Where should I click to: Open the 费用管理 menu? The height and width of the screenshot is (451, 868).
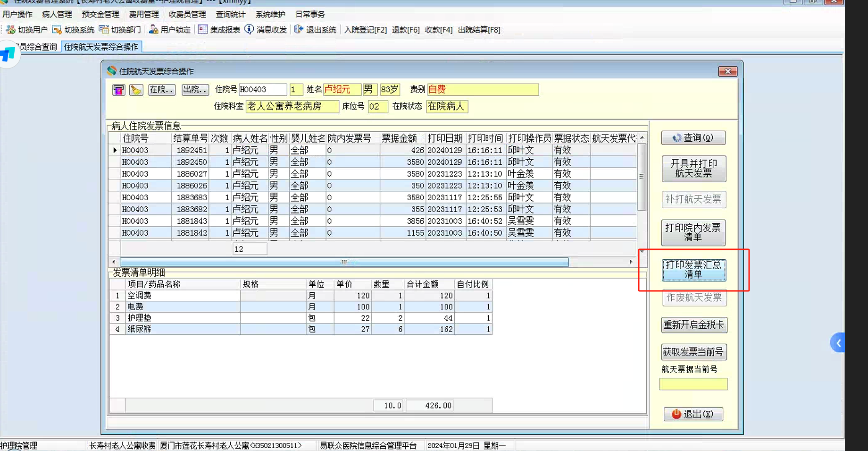tap(144, 14)
